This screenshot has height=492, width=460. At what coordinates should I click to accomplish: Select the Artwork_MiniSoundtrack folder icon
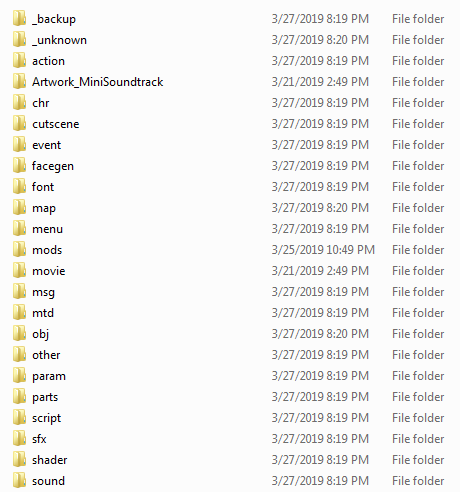pos(19,81)
